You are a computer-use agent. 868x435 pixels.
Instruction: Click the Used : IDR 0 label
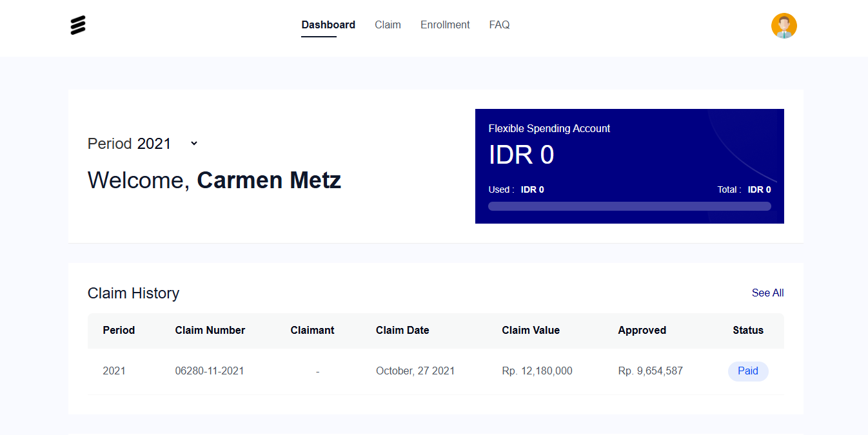516,189
